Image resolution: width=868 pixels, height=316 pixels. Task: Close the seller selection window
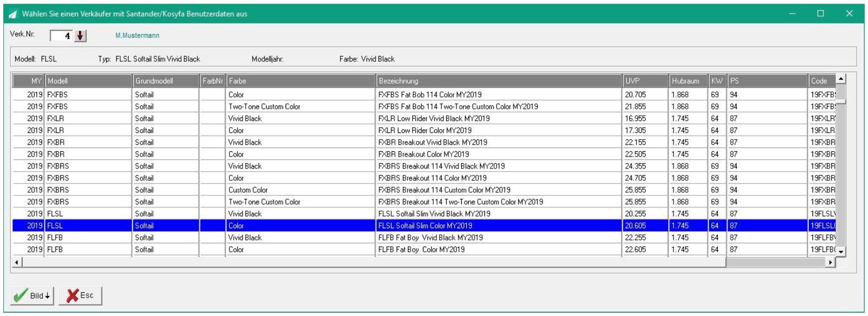point(849,13)
